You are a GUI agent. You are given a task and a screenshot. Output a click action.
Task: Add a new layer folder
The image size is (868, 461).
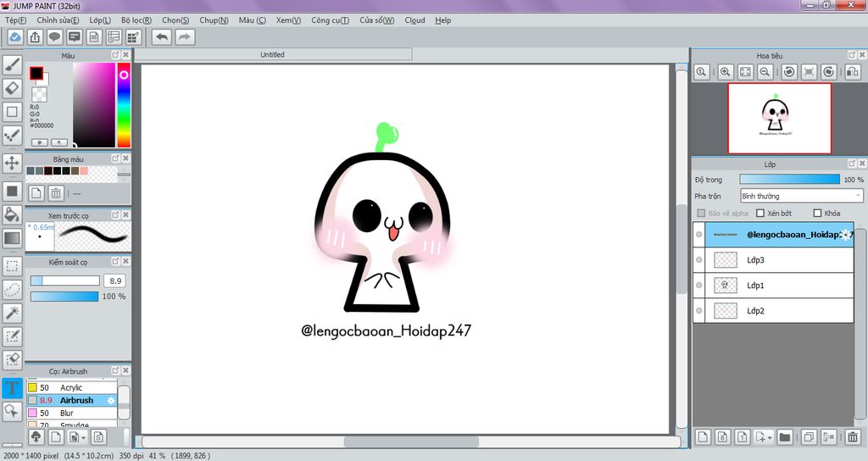click(x=784, y=437)
